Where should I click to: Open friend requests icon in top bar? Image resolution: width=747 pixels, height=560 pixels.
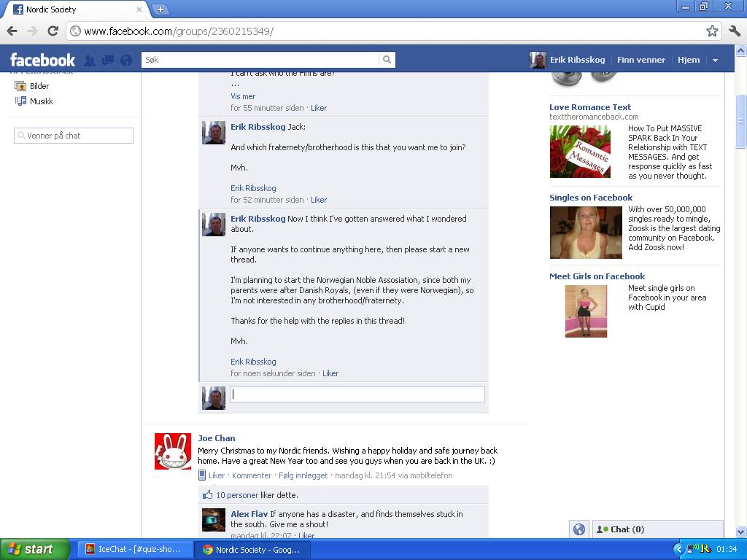88,60
